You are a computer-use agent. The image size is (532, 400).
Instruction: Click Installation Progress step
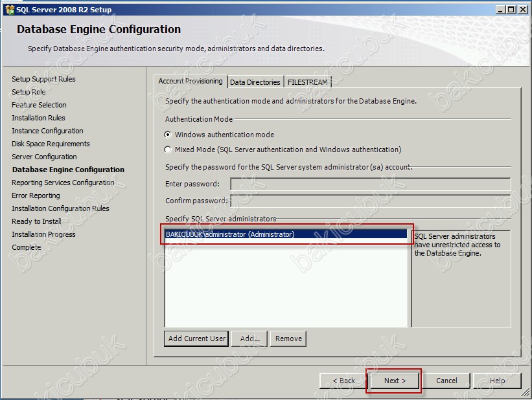click(x=43, y=234)
